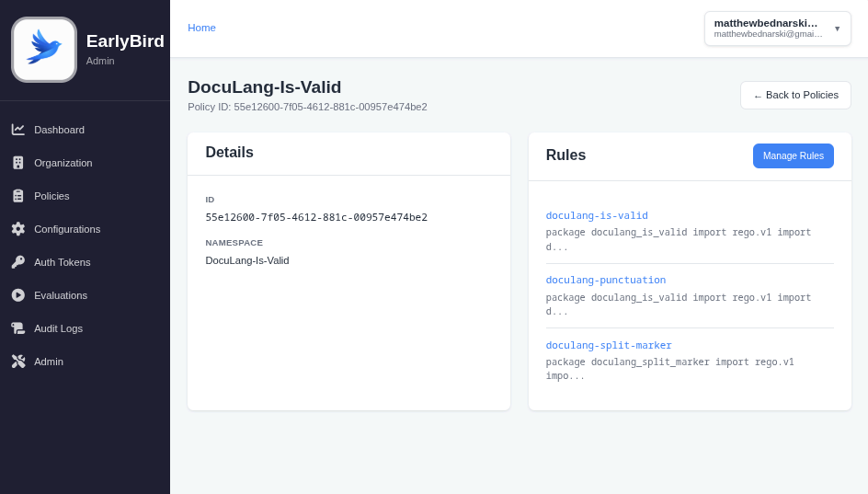
Task: Go to the Home breadcrumb link
Action: [x=201, y=28]
